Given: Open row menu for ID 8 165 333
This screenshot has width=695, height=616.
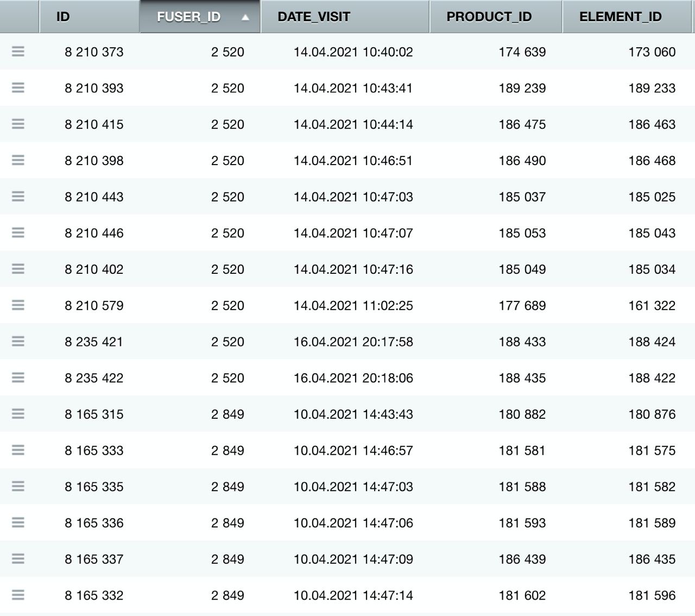Looking at the screenshot, I should coord(18,450).
